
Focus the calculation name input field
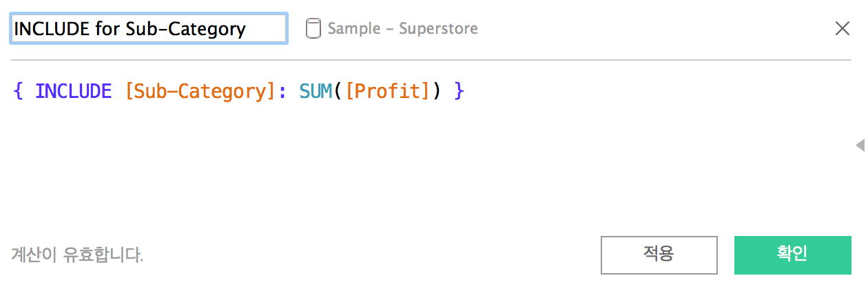(x=149, y=28)
